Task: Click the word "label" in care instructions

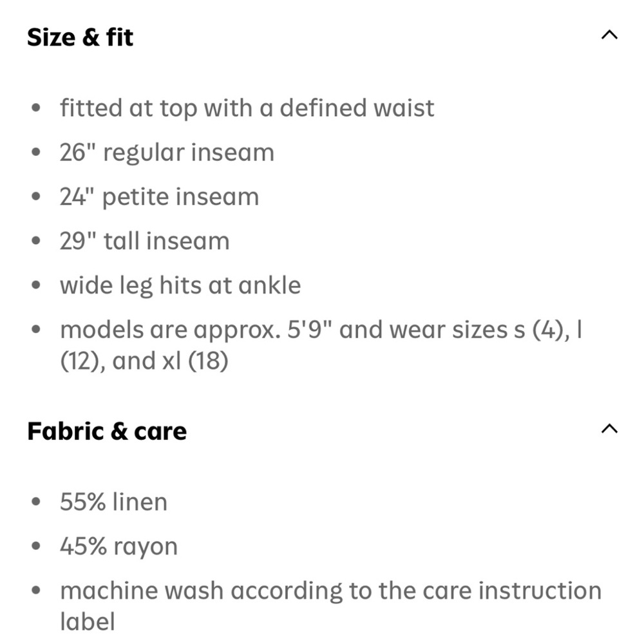Action: 87,621
